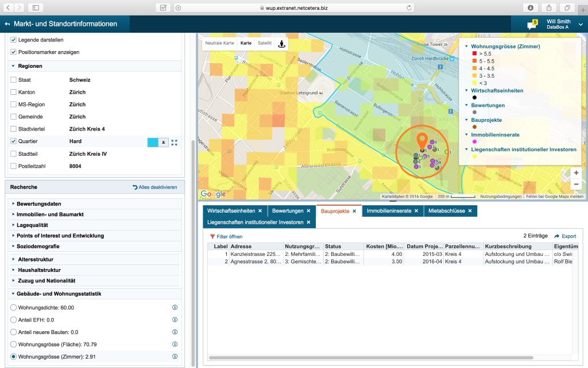Switch map to Satellit view
This screenshot has height=368, width=588.
coord(265,43)
